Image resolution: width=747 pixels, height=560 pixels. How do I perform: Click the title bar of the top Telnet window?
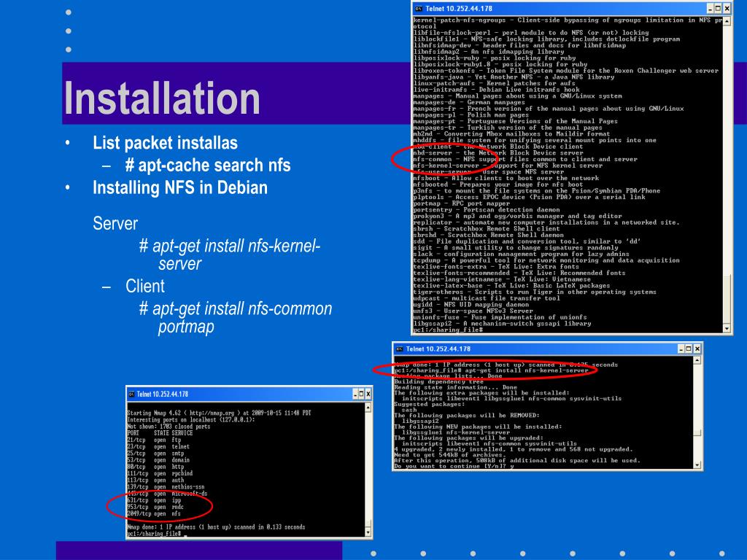(572, 9)
